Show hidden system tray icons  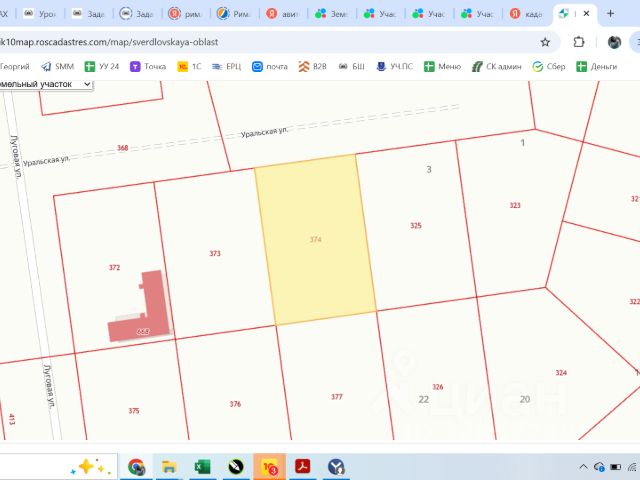click(583, 467)
